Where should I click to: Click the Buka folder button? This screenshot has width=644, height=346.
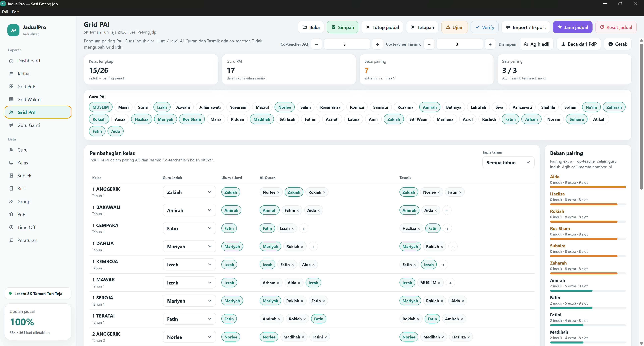(x=311, y=27)
